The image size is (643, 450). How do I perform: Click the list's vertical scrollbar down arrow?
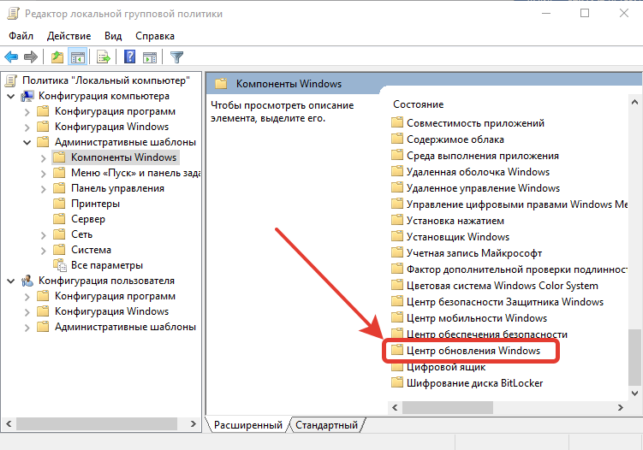634,393
